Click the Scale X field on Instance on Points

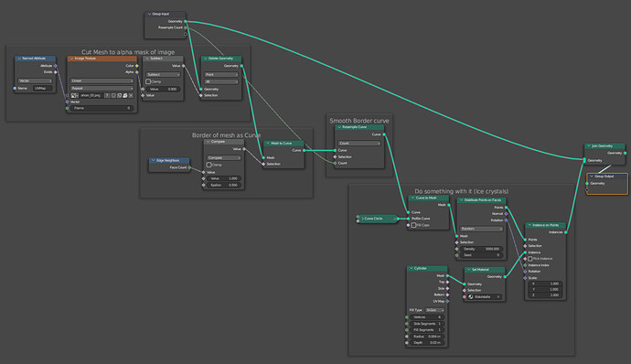click(x=545, y=284)
